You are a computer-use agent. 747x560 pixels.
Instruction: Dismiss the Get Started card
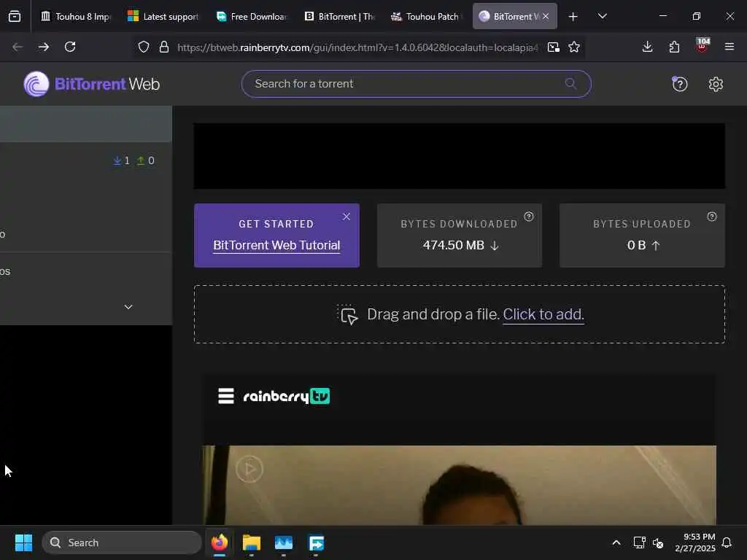[x=347, y=217]
